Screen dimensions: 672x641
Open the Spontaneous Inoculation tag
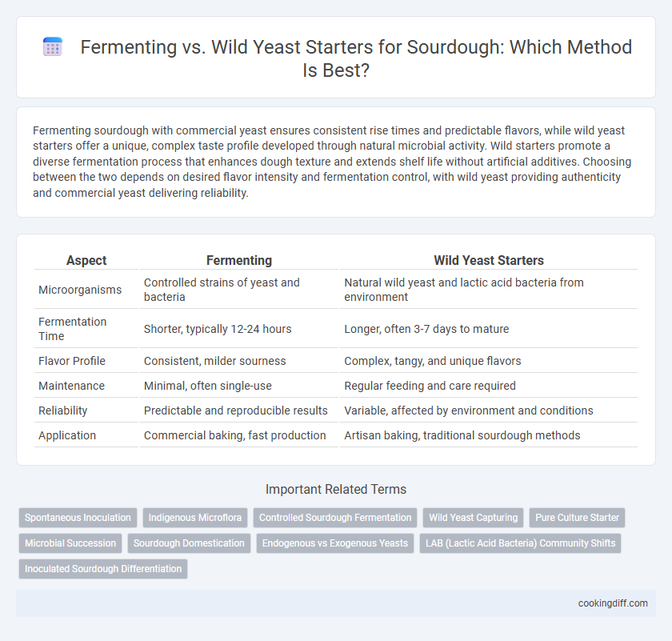coord(78,518)
